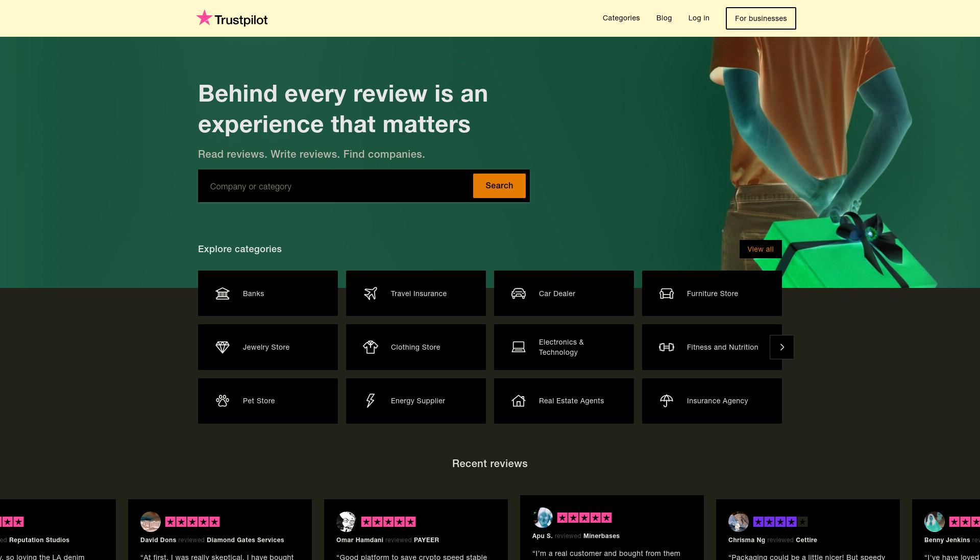Open the Clothing Store category
Screen dimensions: 980x560
[416, 347]
